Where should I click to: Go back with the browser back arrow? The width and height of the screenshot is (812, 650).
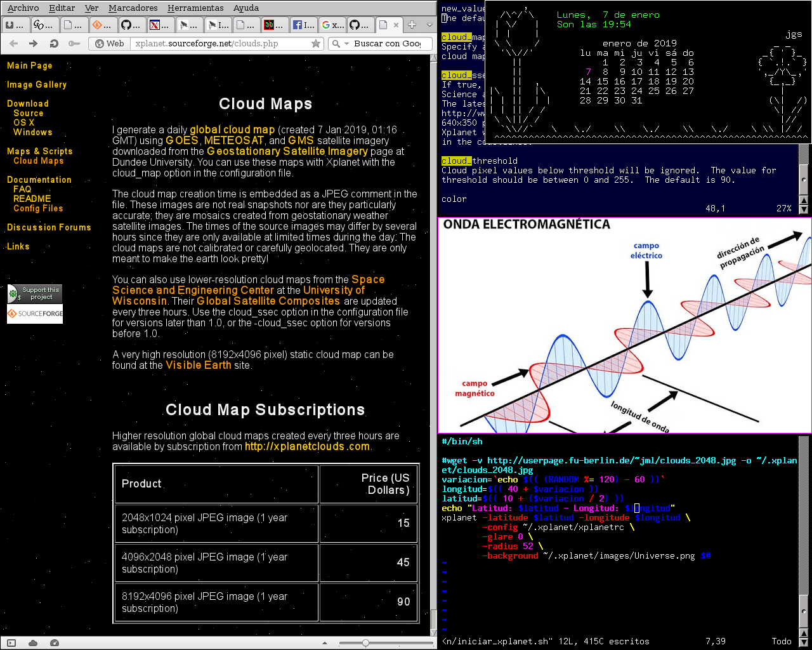tap(14, 44)
